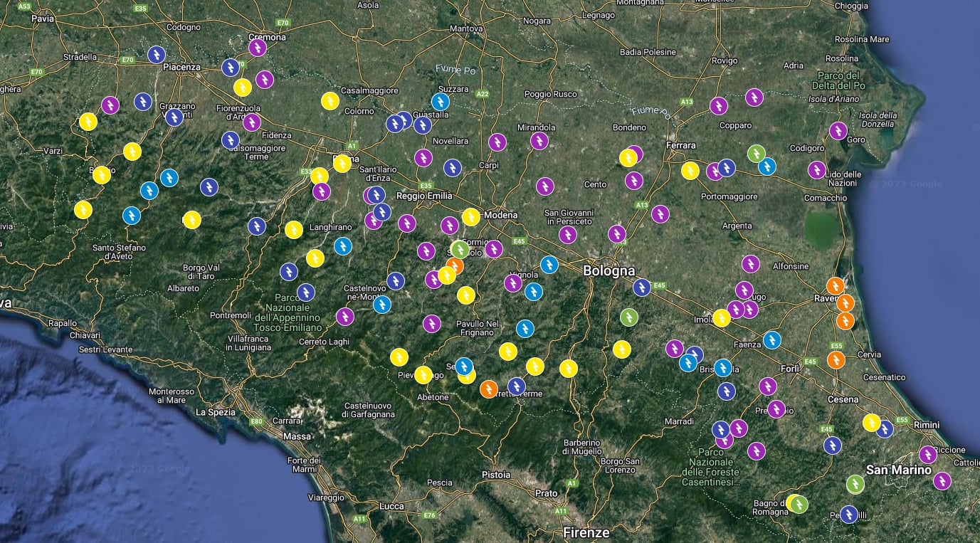Open the purple marker beside Cattolica
Viewport: 980px width, 543px height.
point(942,481)
